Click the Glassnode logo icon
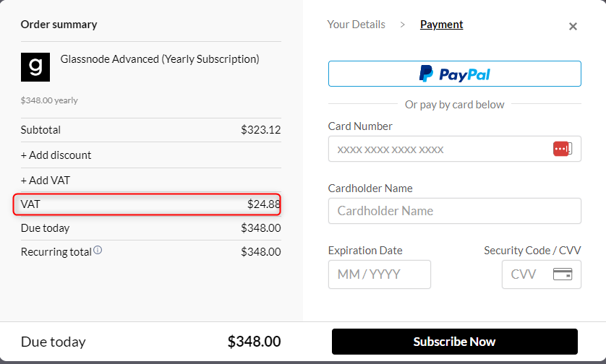 click(x=35, y=66)
